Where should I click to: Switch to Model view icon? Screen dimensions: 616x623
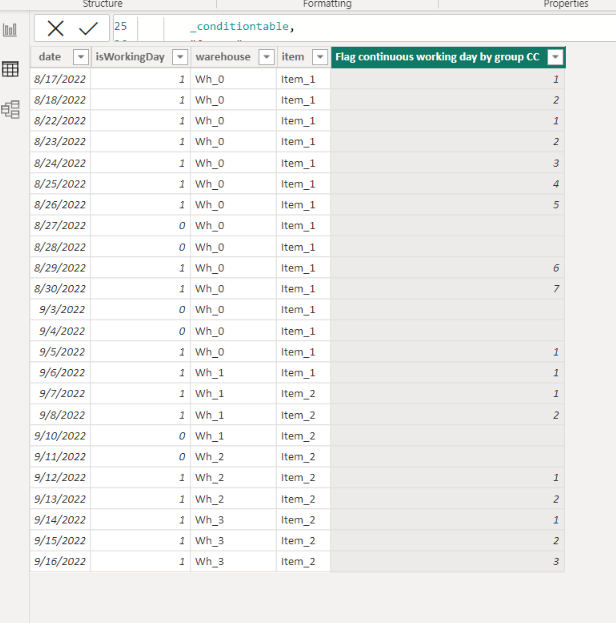[10, 109]
